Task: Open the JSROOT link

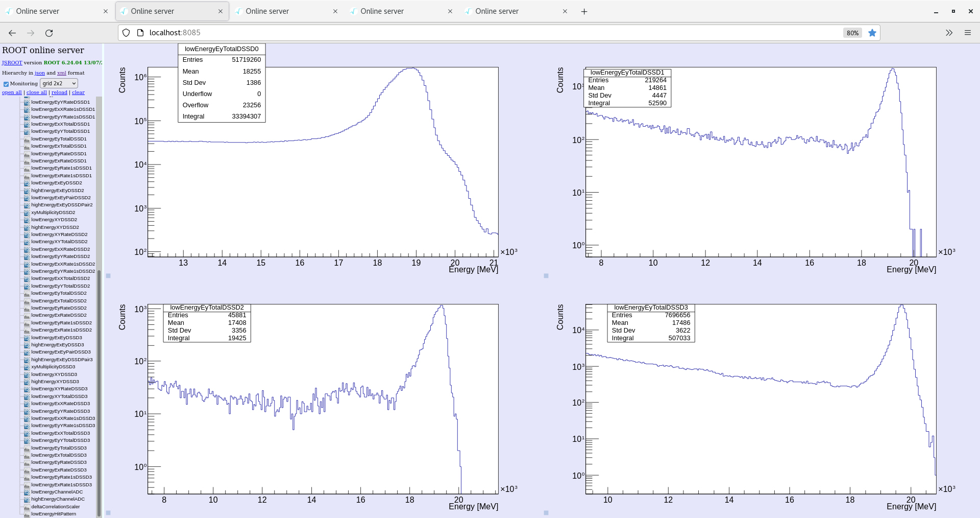Action: pyautogui.click(x=12, y=62)
